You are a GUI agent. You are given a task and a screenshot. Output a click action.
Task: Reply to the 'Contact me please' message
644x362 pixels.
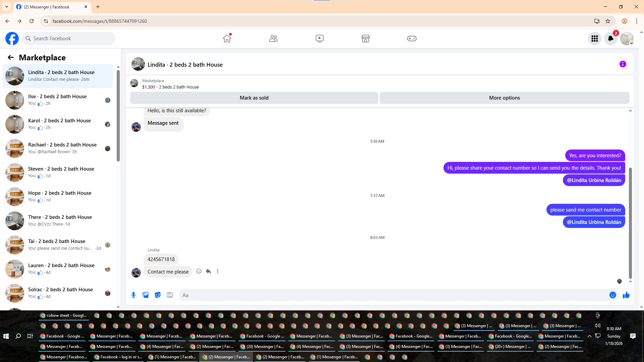(x=208, y=271)
